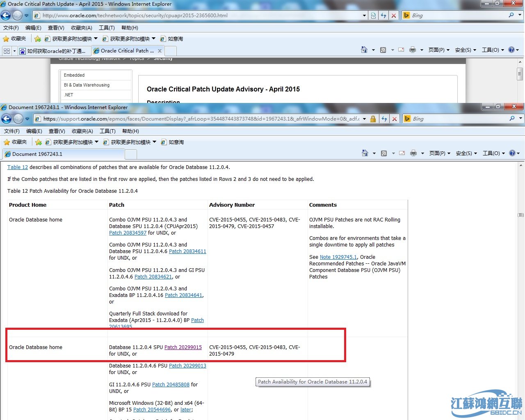This screenshot has width=525, height=420.
Task: Open 页面(P) dropdown in Oracle Critical Patch window
Action: point(439,50)
